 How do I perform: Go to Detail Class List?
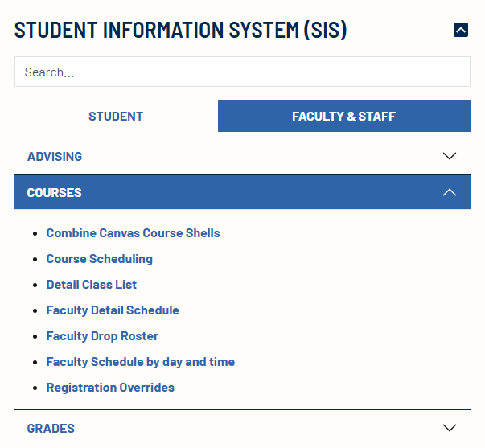coord(92,285)
